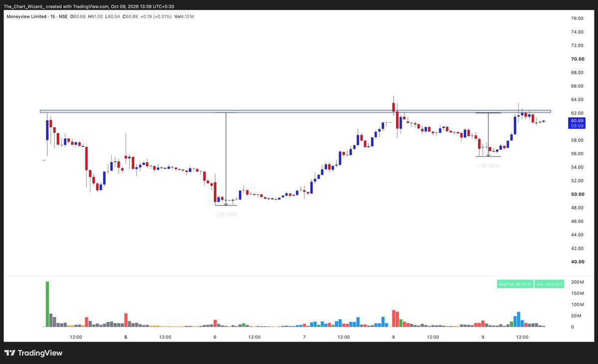This screenshot has width=598, height=364.
Task: Click the 58.00 price axis label
Action: 577,140
